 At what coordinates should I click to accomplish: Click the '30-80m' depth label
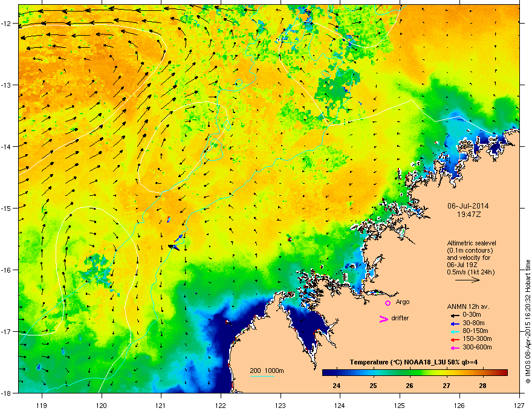coord(473,323)
